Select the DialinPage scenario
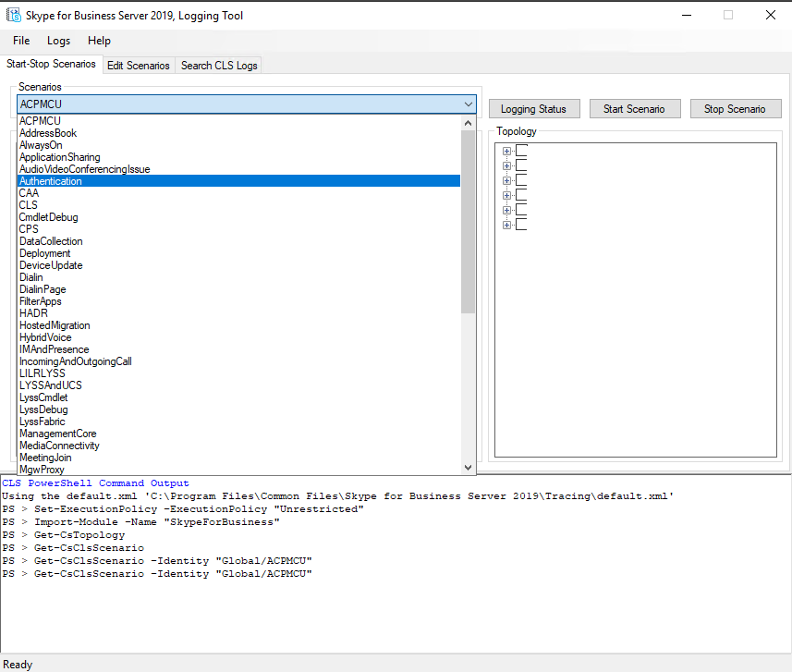 click(x=239, y=289)
